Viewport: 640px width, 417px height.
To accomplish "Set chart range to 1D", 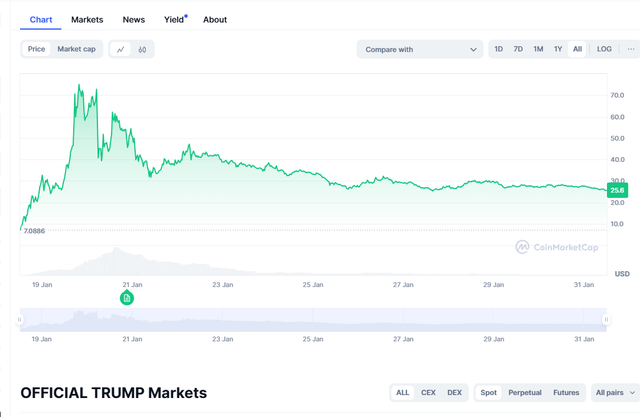I will click(498, 49).
